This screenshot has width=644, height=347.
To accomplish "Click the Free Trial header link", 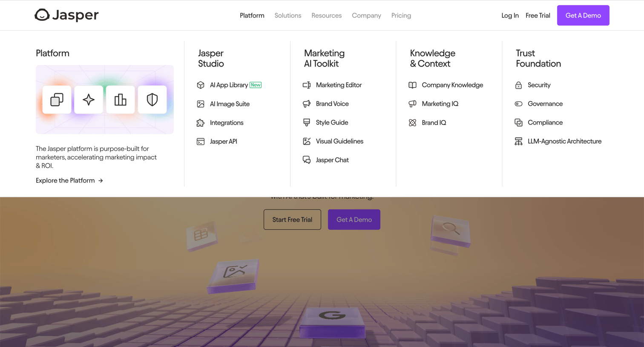I will click(x=538, y=15).
